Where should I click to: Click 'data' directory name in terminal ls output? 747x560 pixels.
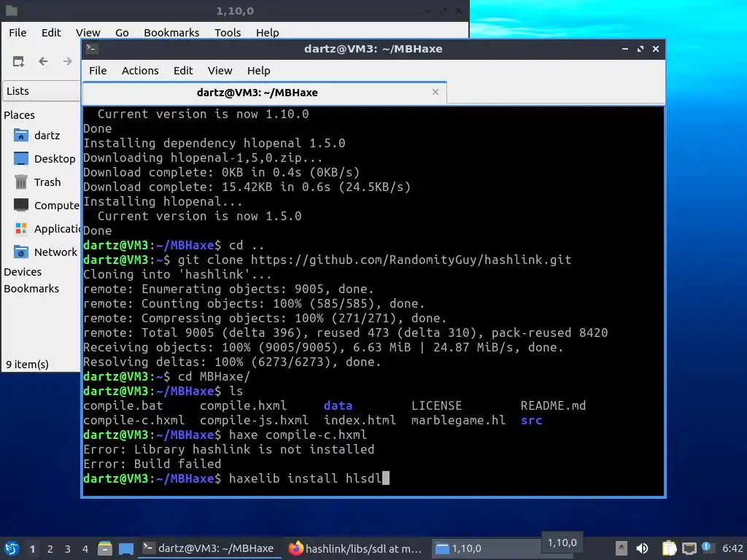point(338,405)
